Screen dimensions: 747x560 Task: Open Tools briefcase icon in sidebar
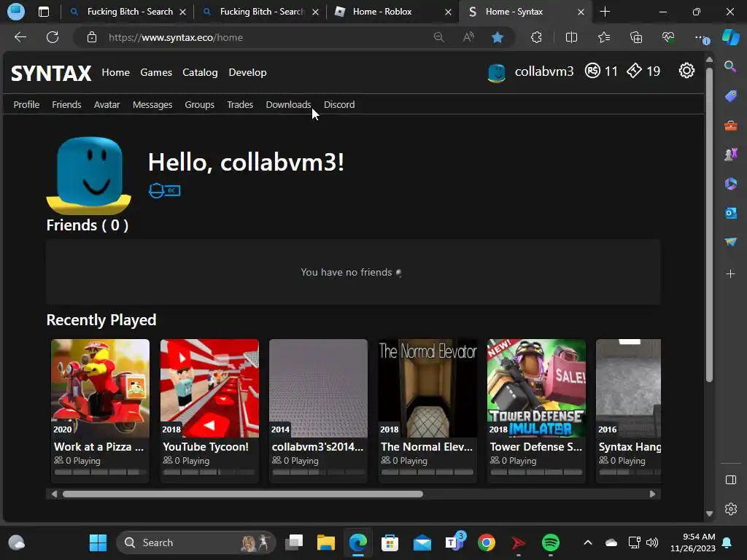point(730,125)
